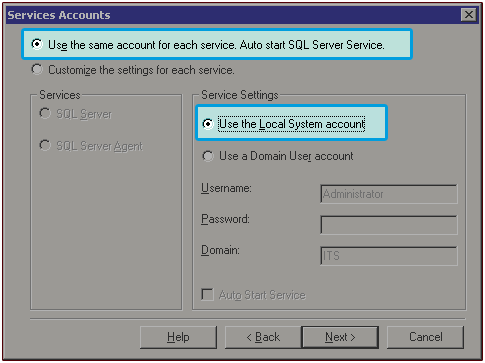
Task: Enable the Auto Start Service checkbox
Action: pyautogui.click(x=207, y=295)
